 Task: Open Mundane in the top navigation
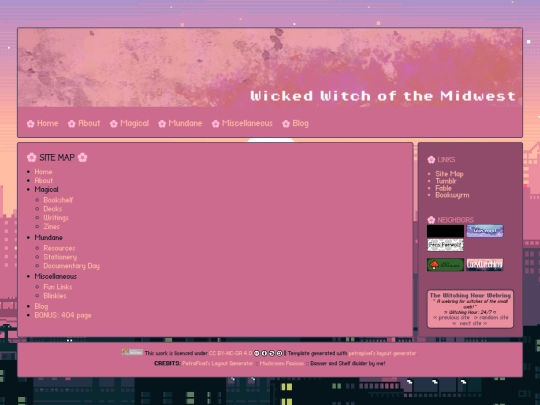click(185, 123)
